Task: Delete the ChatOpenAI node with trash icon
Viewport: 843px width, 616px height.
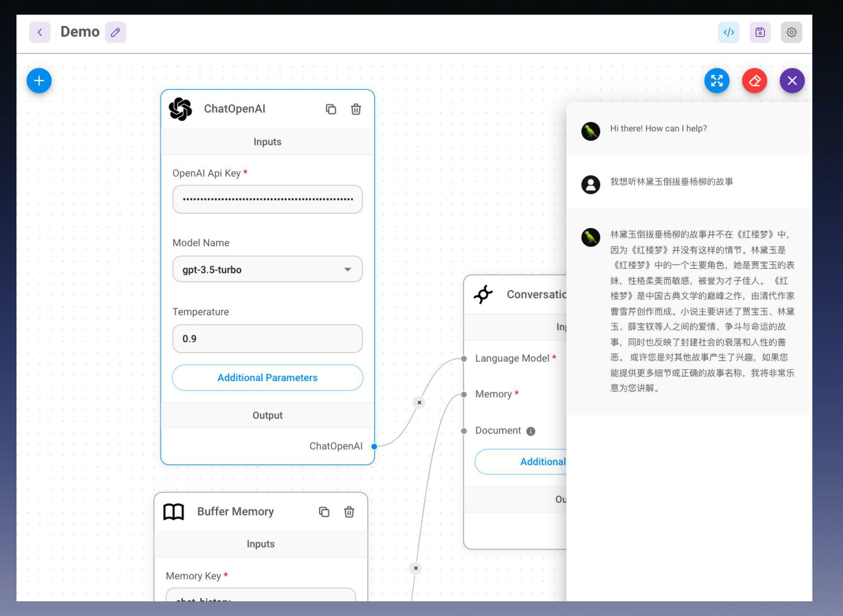Action: 356,109
